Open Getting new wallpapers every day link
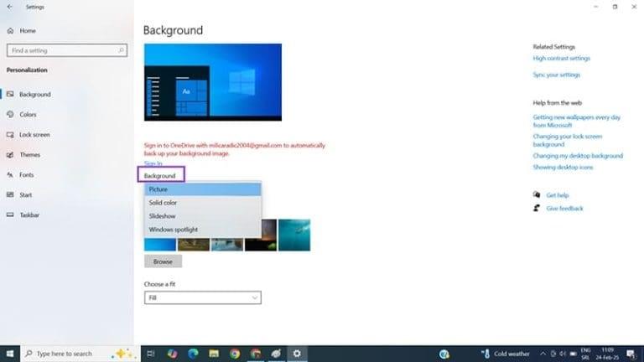The image size is (644, 362). tap(576, 121)
